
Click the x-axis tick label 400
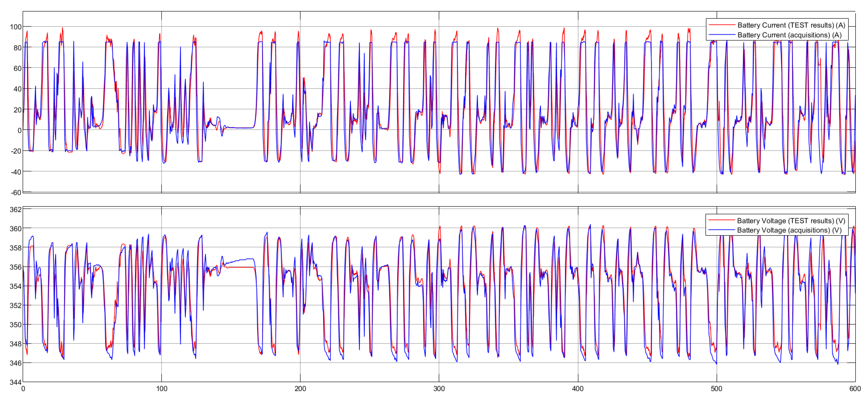point(578,389)
